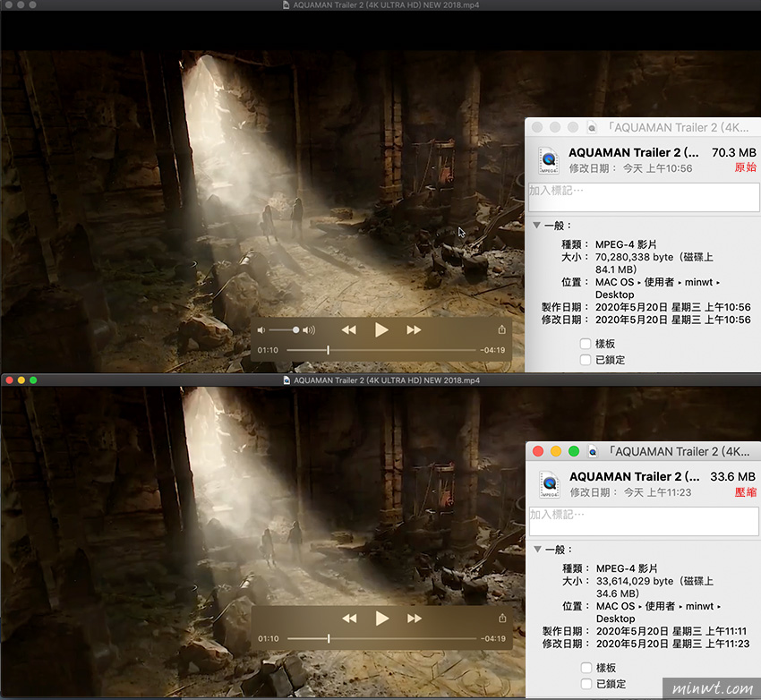This screenshot has height=700, width=761.
Task: Click the 70.3 MB size label
Action: 734,152
